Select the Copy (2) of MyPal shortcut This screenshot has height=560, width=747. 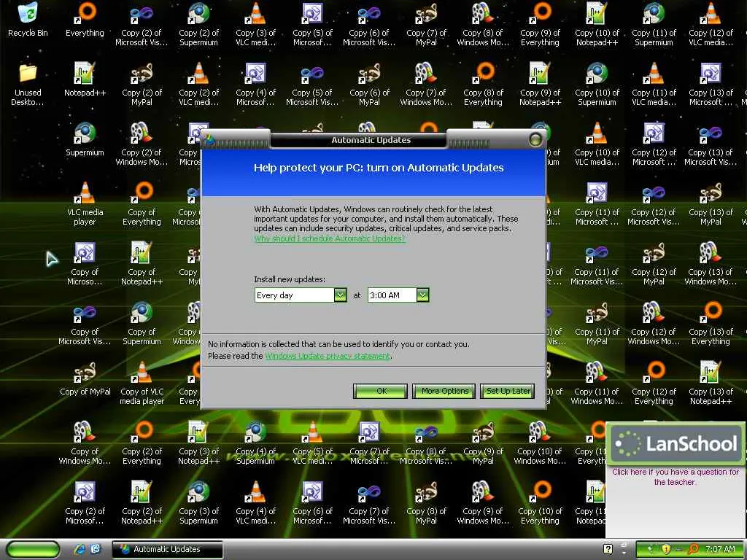(x=142, y=84)
